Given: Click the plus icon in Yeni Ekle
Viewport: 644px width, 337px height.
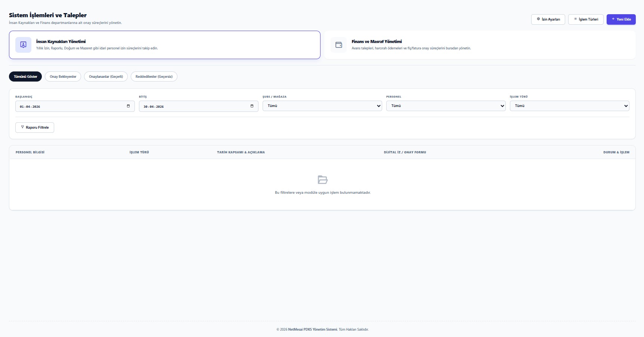Looking at the screenshot, I should coord(613,19).
